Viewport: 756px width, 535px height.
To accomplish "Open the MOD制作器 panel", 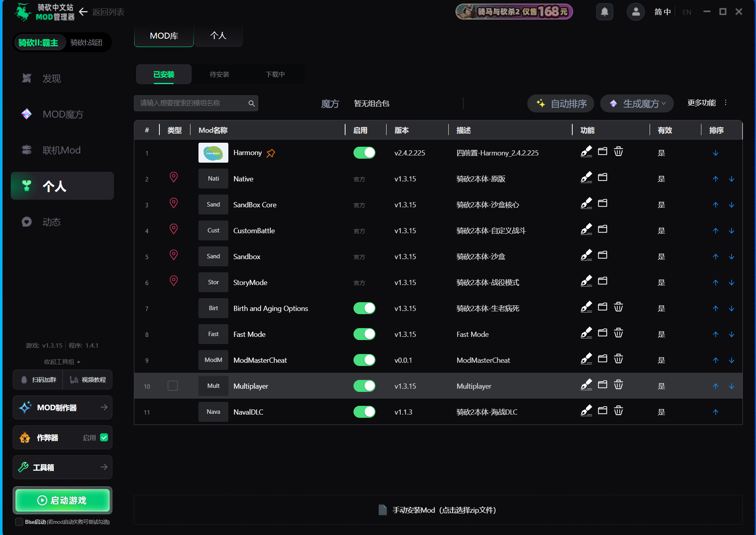I will pos(63,407).
